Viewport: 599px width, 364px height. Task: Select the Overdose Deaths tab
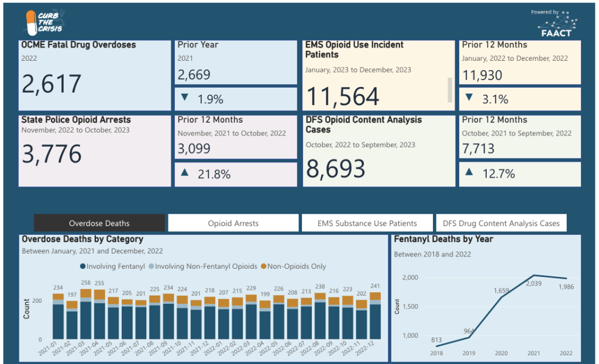tap(99, 223)
